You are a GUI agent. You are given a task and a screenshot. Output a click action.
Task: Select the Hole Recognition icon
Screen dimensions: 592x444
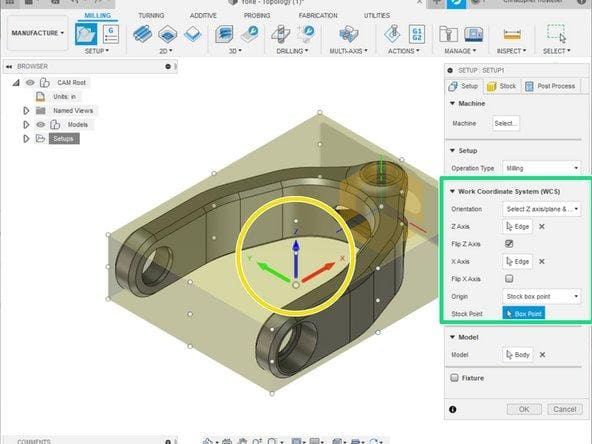(x=306, y=34)
